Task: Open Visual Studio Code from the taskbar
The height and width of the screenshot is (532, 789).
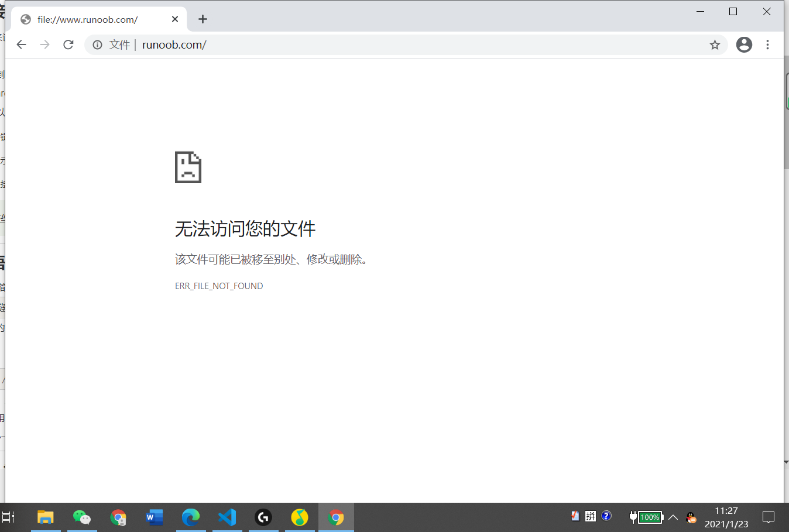Action: [x=227, y=517]
